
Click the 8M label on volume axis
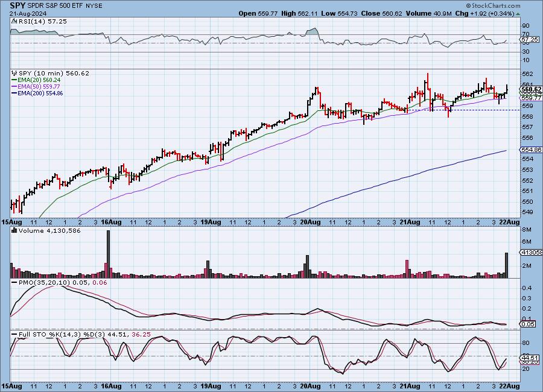pos(527,230)
